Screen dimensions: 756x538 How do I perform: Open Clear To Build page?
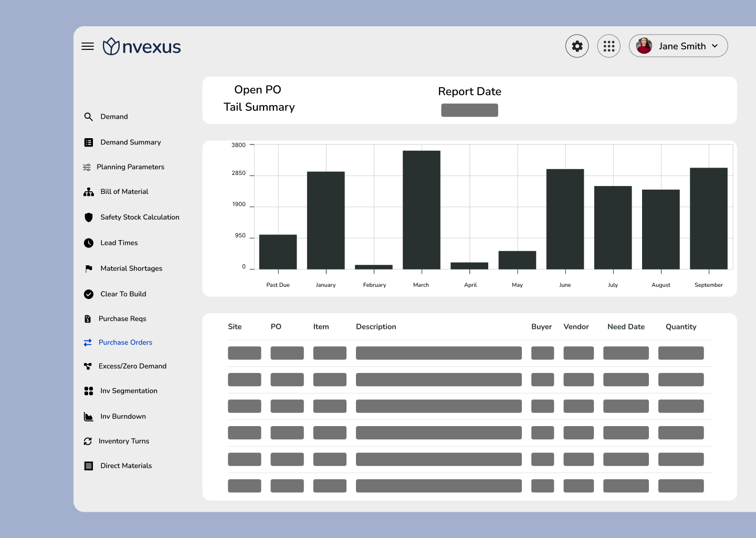pos(123,294)
